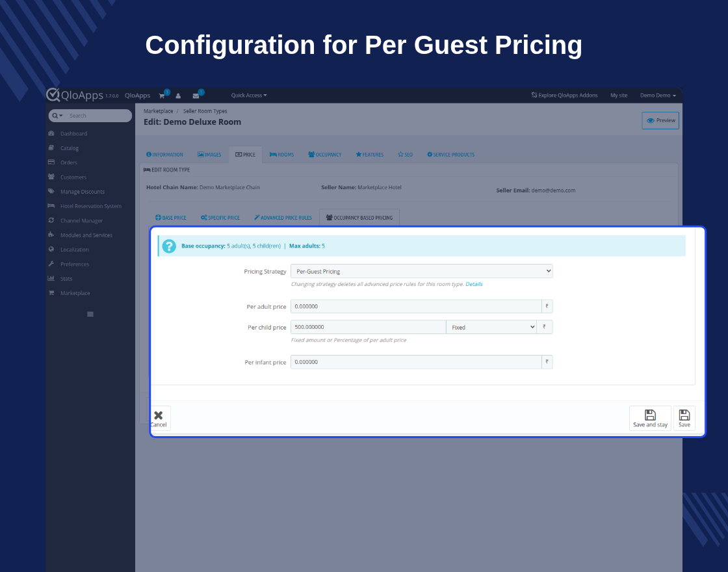Expand the Demo Demo user menu

click(x=658, y=95)
